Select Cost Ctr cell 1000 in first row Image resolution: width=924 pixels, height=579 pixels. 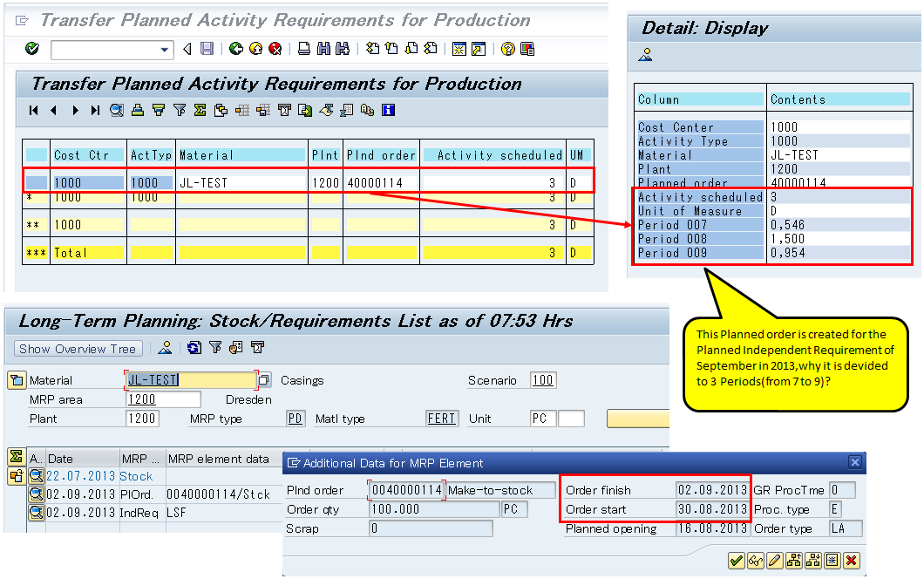pyautogui.click(x=88, y=183)
